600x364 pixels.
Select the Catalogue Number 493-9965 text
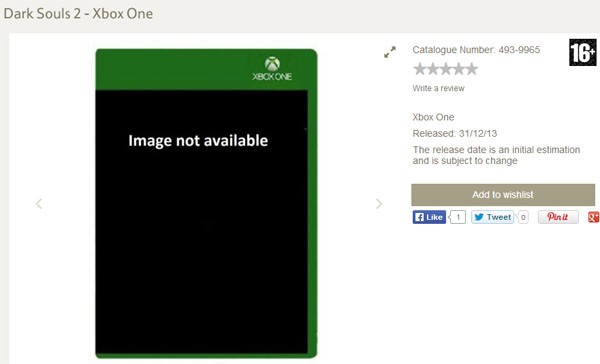click(476, 50)
